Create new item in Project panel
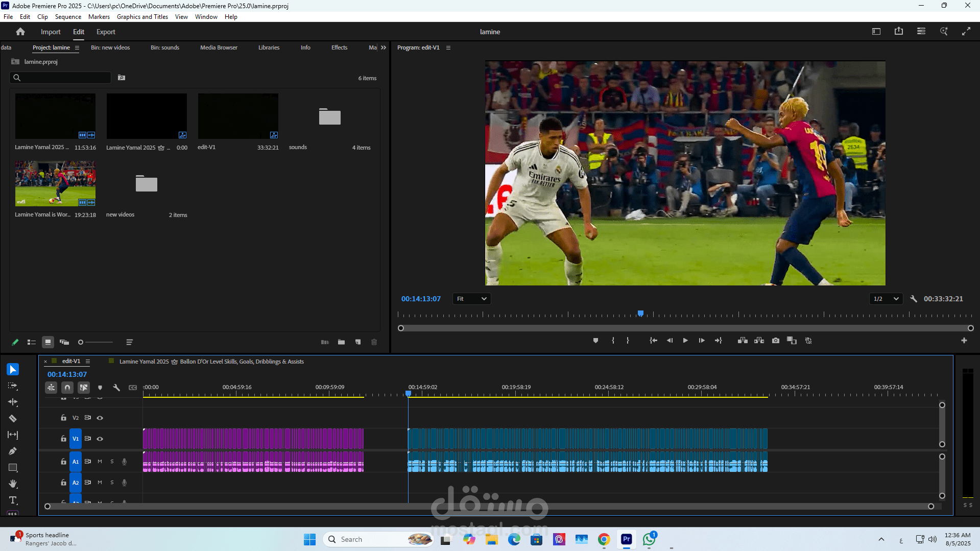 [x=358, y=342]
